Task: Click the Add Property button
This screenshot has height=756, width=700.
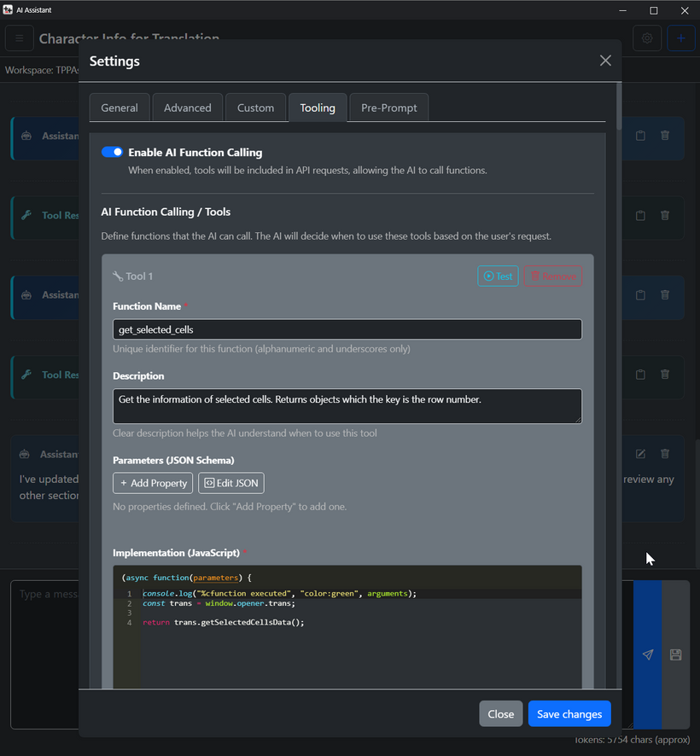Action: pos(153,483)
